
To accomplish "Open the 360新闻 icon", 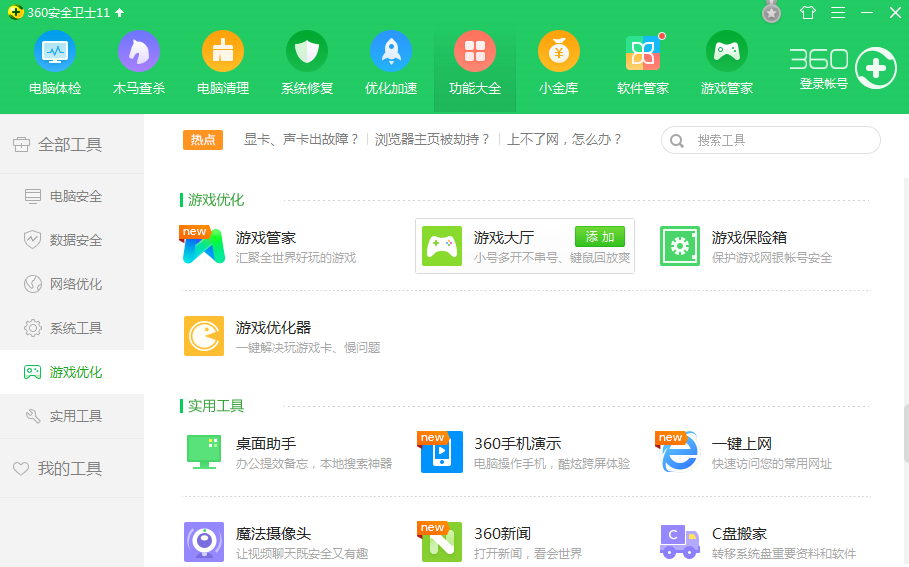I will point(441,541).
